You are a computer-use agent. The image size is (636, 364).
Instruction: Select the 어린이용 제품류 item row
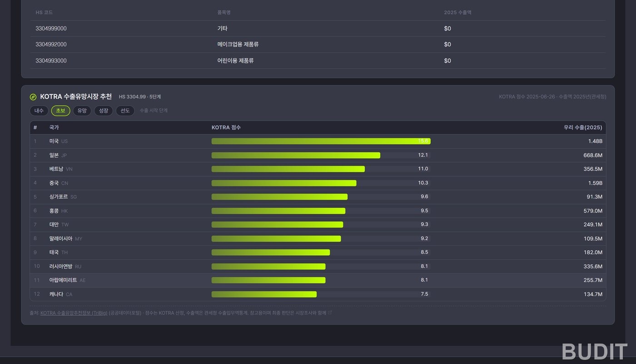tap(318, 61)
